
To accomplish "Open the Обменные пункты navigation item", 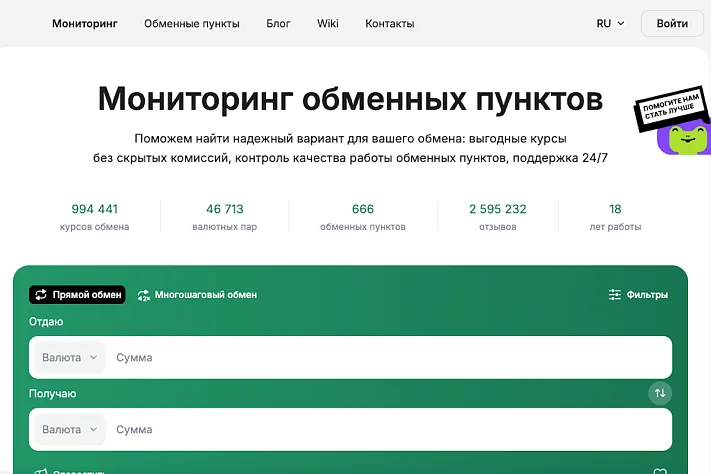I will pyautogui.click(x=192, y=24).
